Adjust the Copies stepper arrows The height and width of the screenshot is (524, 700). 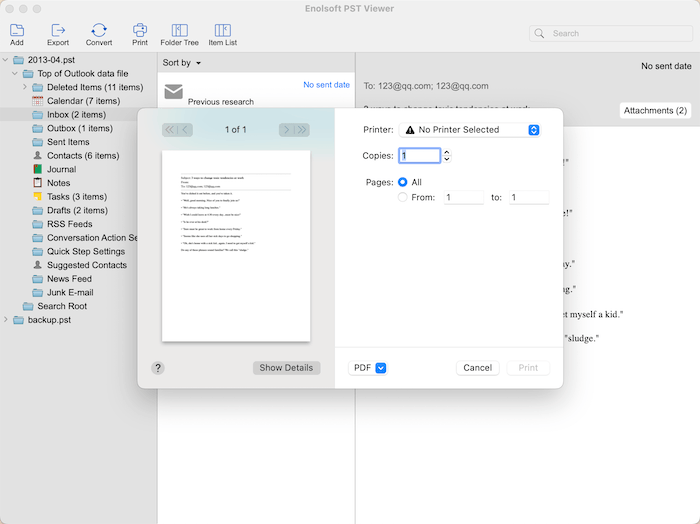[447, 156]
